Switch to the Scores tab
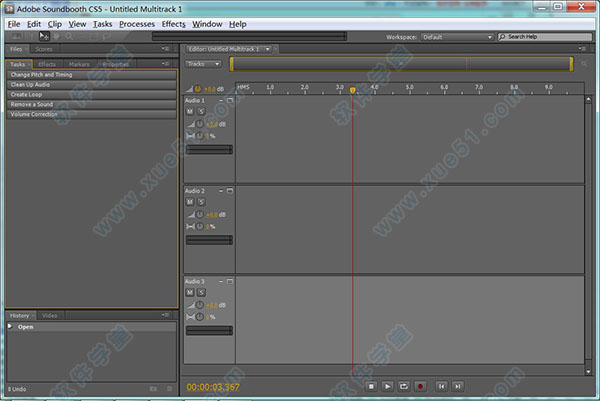Image resolution: width=600 pixels, height=401 pixels. 44,49
